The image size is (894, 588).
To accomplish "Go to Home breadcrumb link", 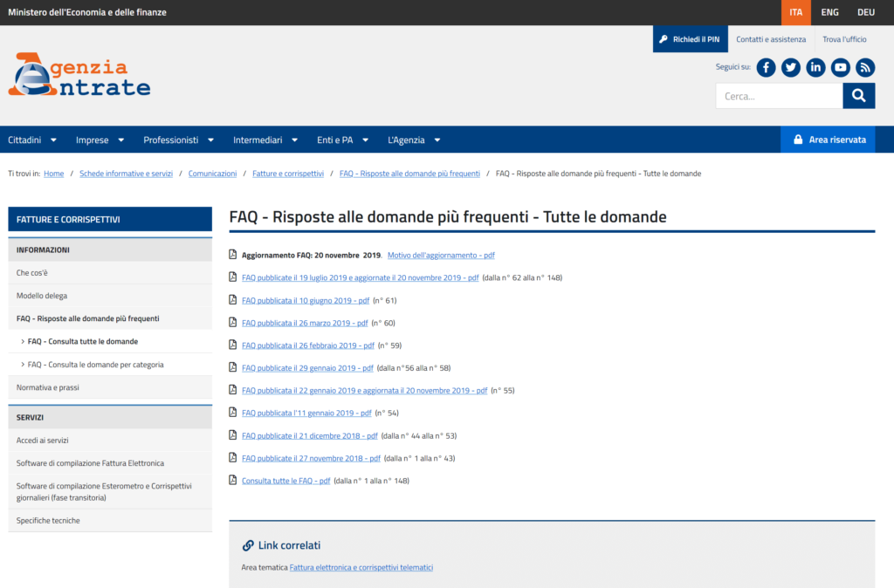I will (x=53, y=174).
